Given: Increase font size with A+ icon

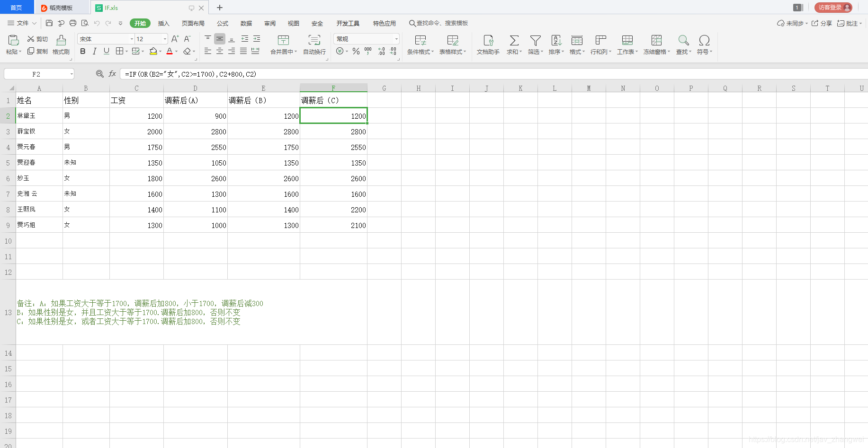Looking at the screenshot, I should pos(175,39).
